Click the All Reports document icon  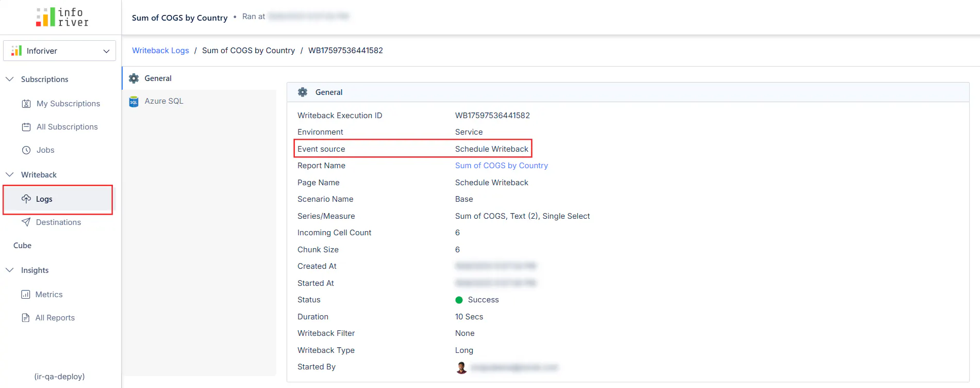pyautogui.click(x=26, y=318)
